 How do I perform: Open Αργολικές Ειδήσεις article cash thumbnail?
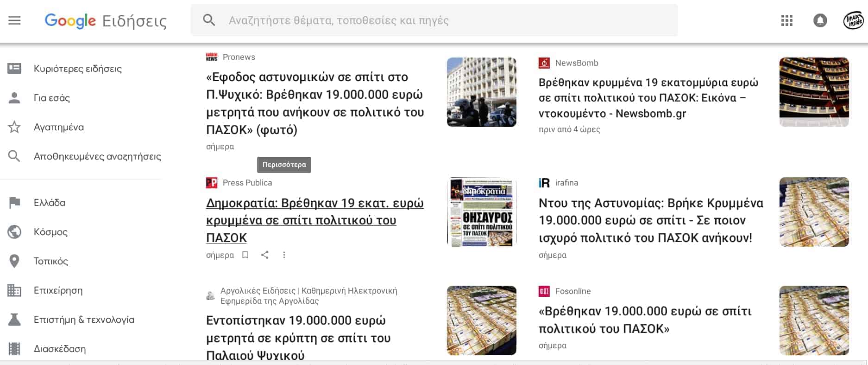[x=482, y=320]
